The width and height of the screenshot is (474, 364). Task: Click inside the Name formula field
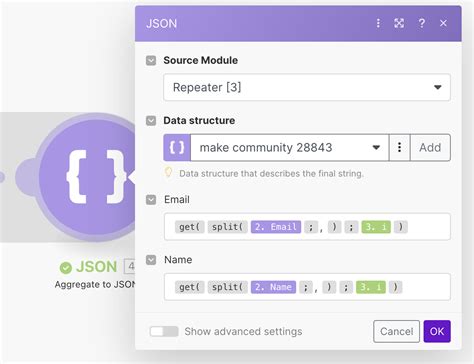tap(307, 287)
